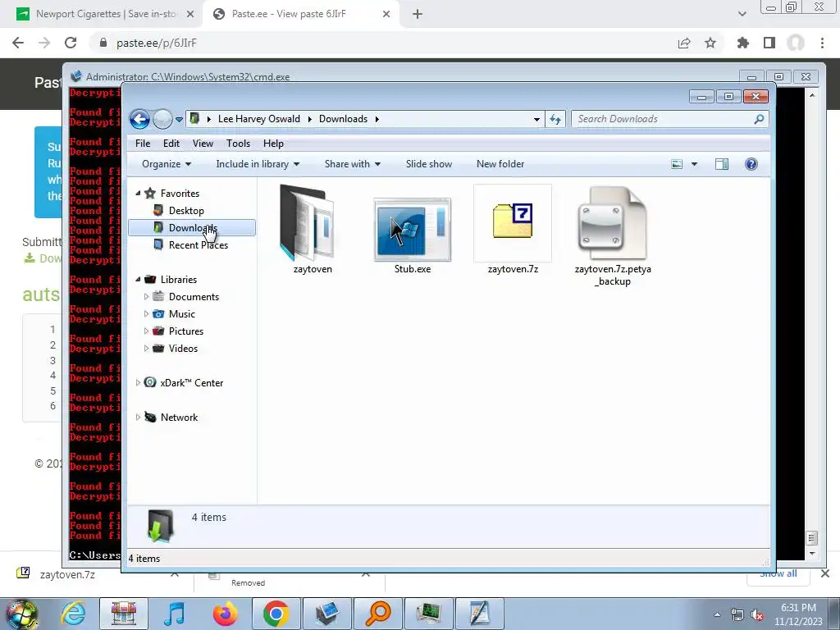Image resolution: width=840 pixels, height=630 pixels.
Task: Open Firefox from the taskbar
Action: 226,614
